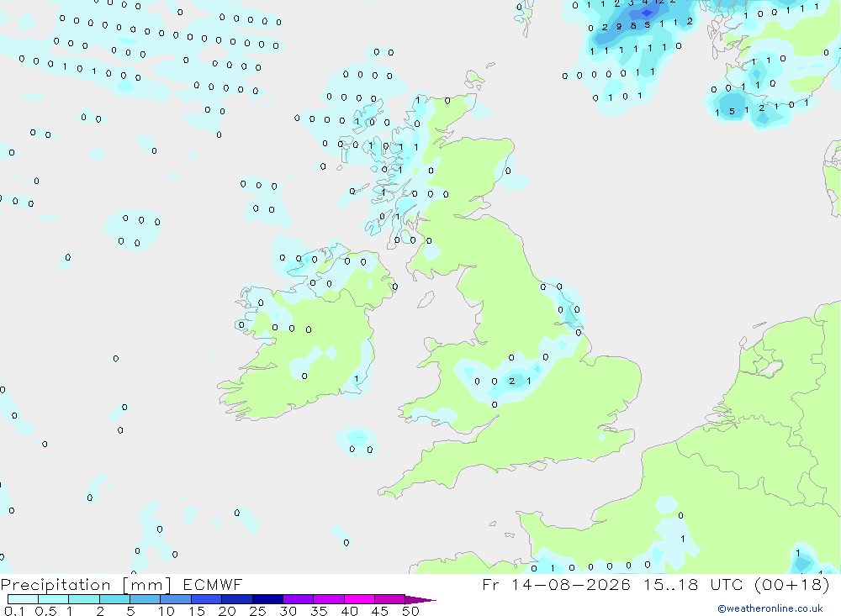Click the legend label '30'

coord(288,611)
